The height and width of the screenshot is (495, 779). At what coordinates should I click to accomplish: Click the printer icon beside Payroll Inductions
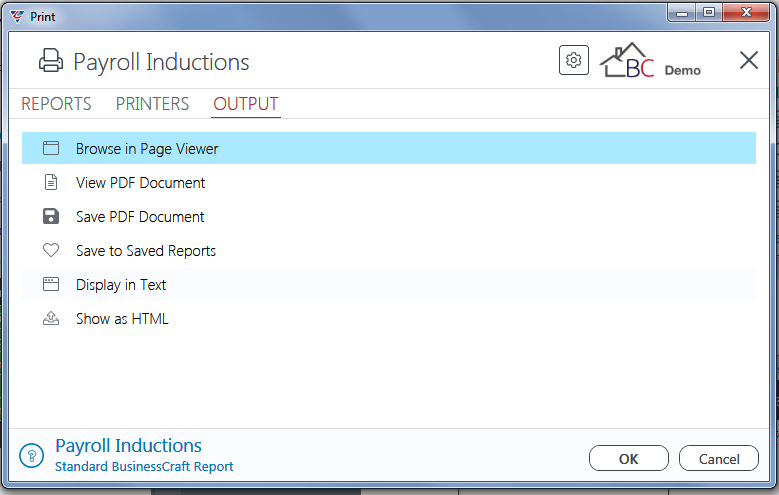click(51, 61)
